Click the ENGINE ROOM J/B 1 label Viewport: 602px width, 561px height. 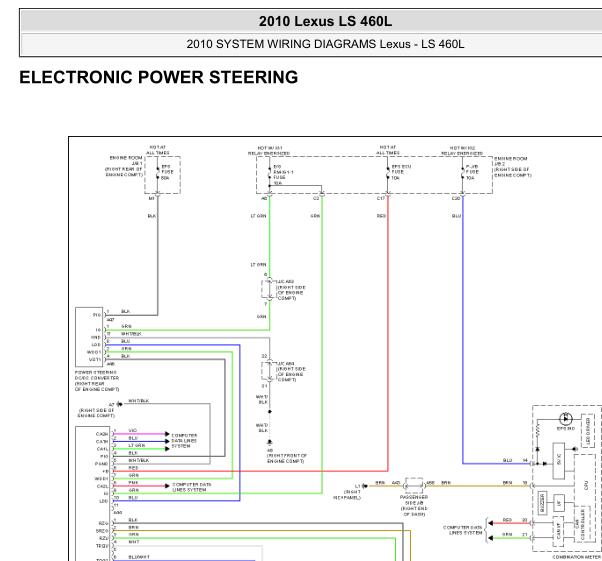124,166
